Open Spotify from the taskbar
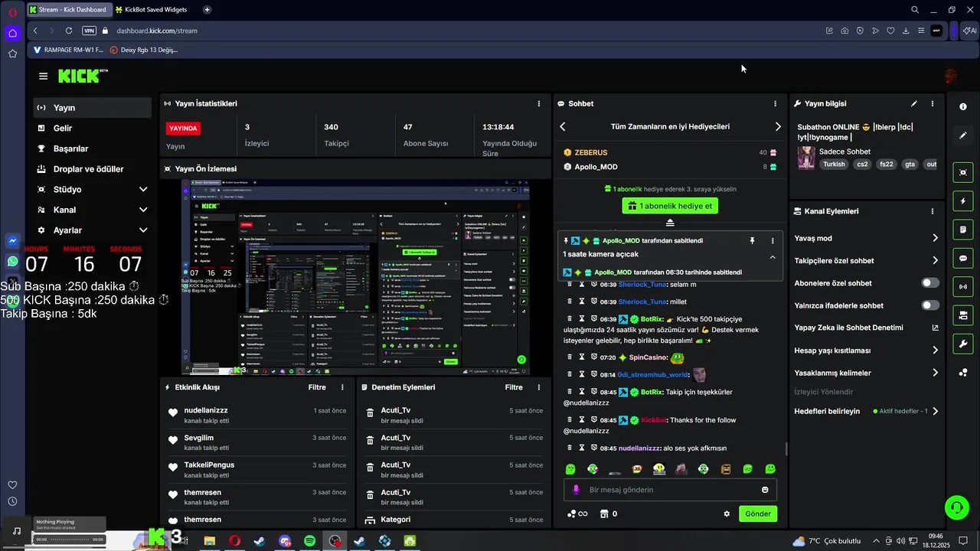The height and width of the screenshot is (551, 980). tap(309, 541)
